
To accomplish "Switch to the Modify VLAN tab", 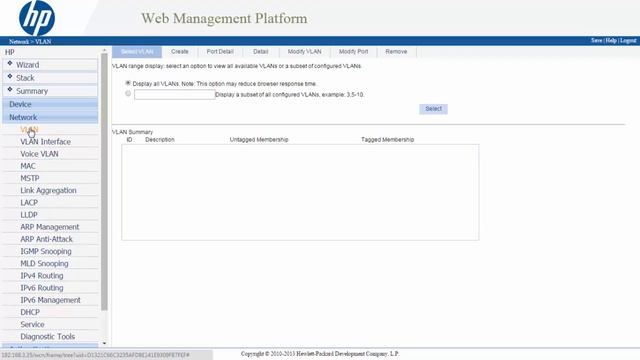I will 304,52.
